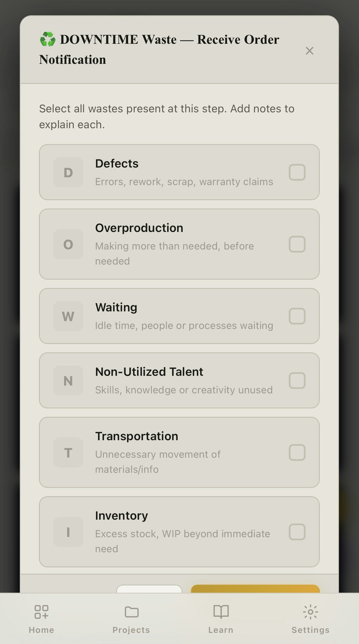Screen dimensions: 359x644
Task: Mark the Transportation checkbox
Action: (297, 452)
